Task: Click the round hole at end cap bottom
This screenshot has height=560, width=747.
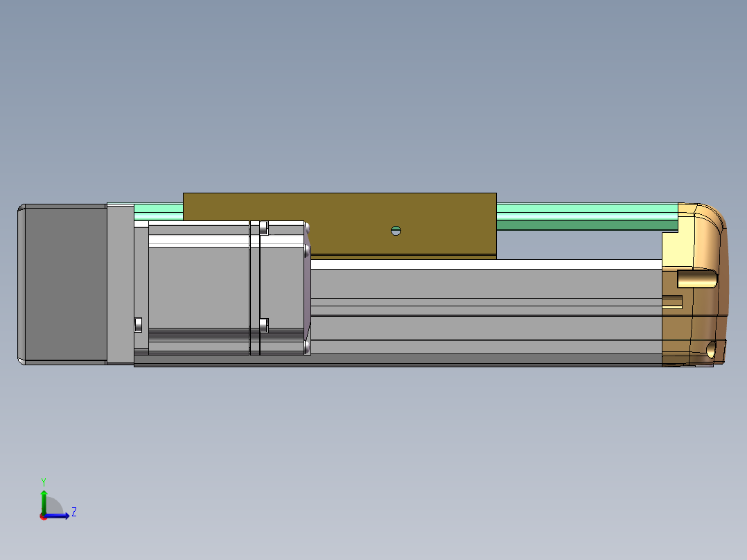Action: click(711, 349)
